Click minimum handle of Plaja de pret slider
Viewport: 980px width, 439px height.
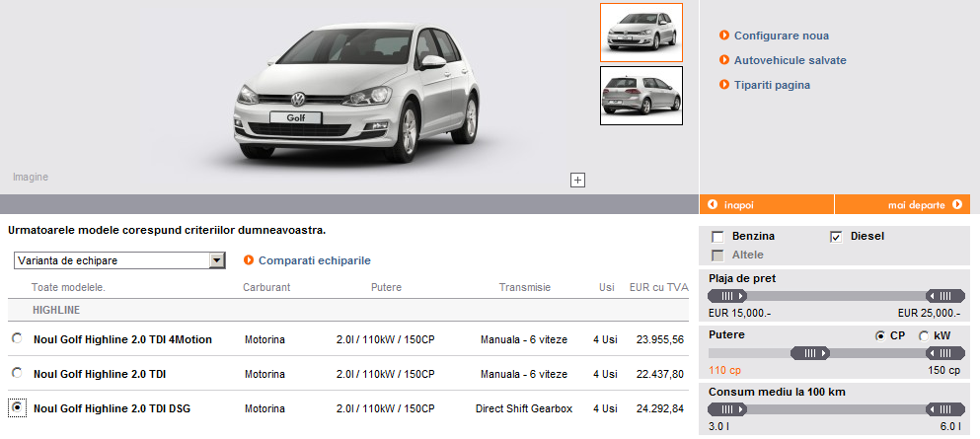coord(727,296)
